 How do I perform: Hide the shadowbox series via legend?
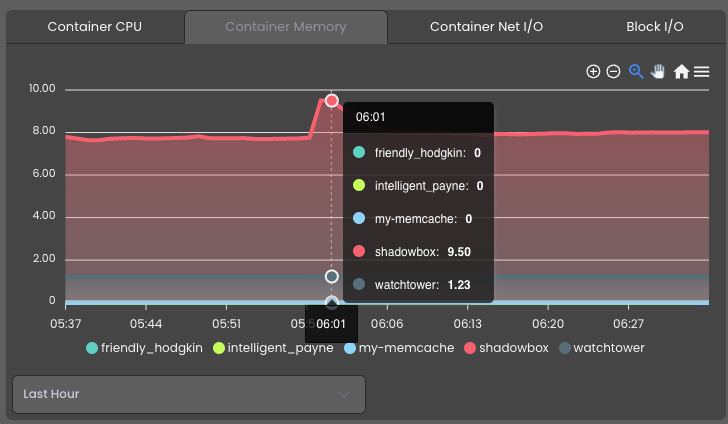(507, 348)
